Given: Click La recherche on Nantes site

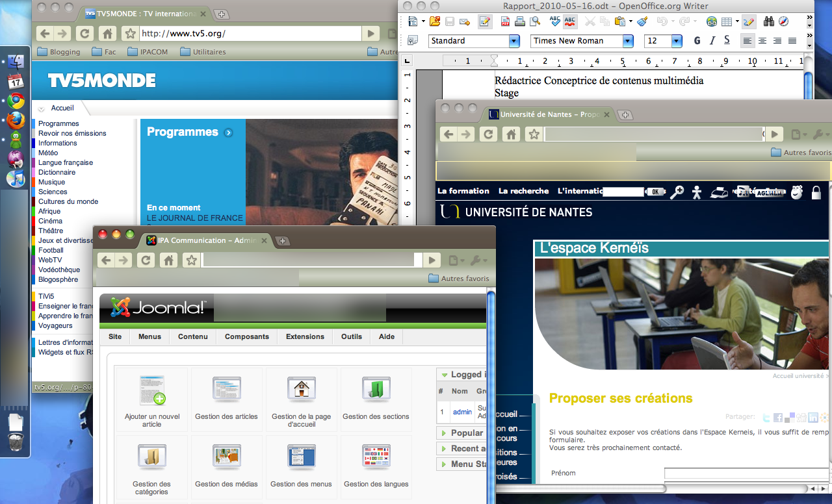Looking at the screenshot, I should tap(523, 191).
